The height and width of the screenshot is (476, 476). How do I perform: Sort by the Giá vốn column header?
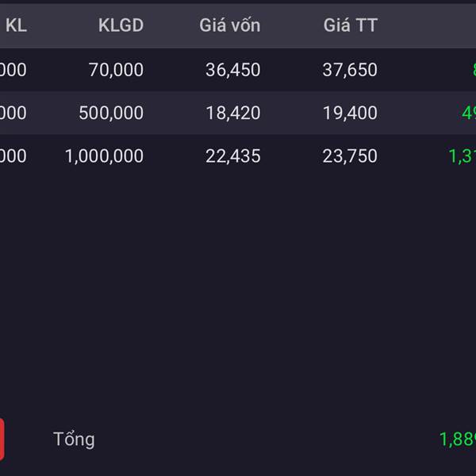coord(230,25)
